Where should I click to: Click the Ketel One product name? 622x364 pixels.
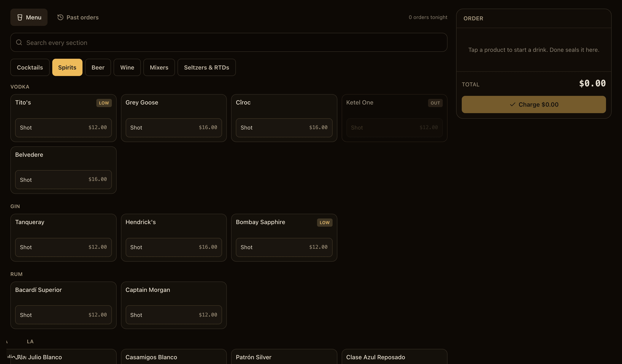pyautogui.click(x=360, y=102)
